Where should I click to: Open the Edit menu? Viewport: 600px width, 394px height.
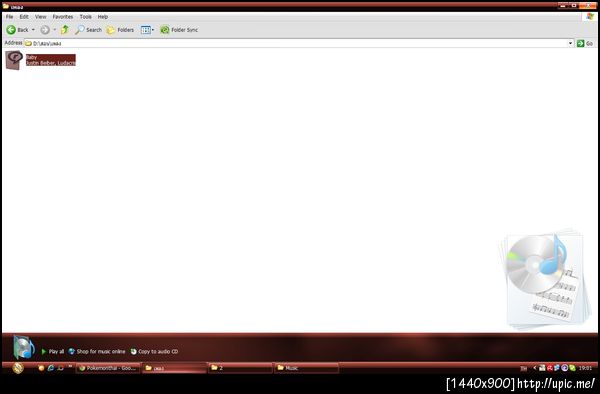24,17
